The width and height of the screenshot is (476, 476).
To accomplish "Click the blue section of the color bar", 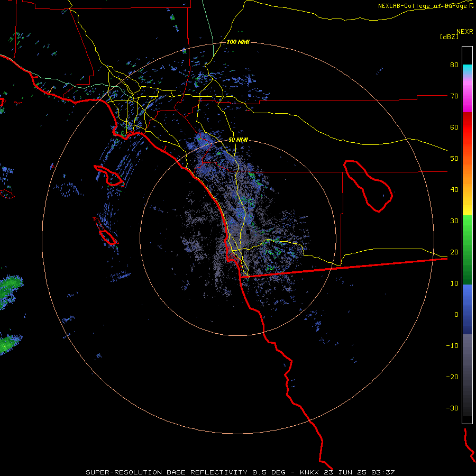I will point(467,309).
